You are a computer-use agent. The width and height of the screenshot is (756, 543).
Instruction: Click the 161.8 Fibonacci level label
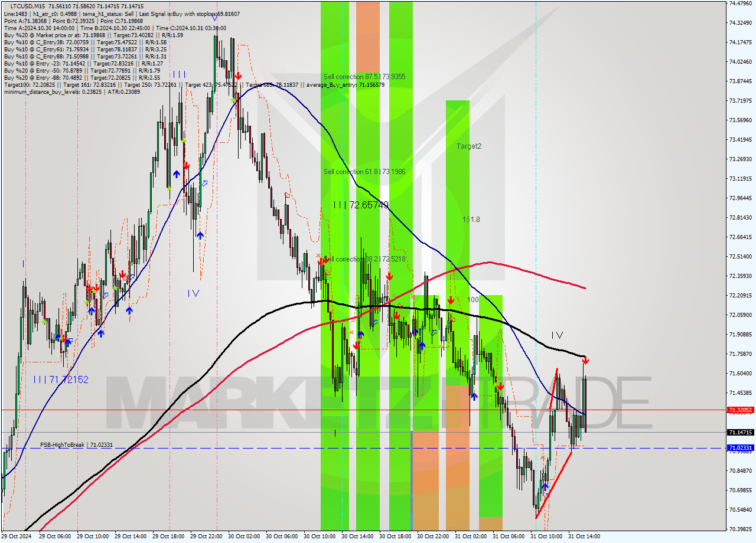pos(471,220)
